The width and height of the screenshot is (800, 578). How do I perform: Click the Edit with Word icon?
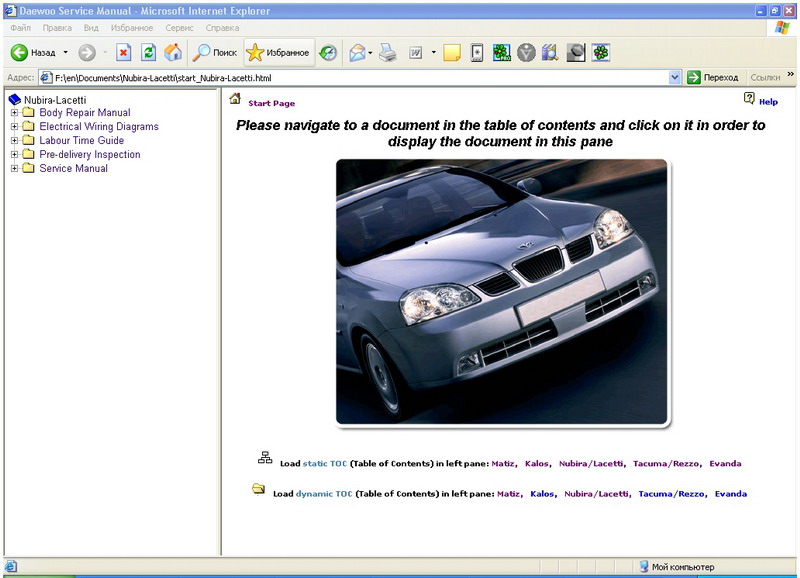point(416,53)
